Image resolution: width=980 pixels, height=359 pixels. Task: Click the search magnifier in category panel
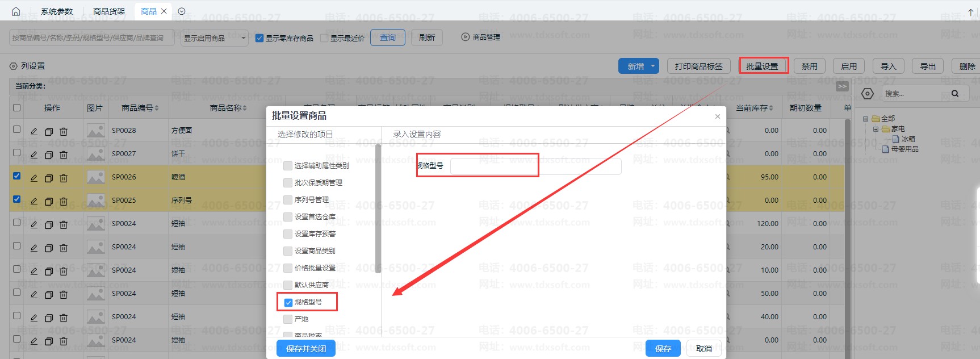click(955, 94)
